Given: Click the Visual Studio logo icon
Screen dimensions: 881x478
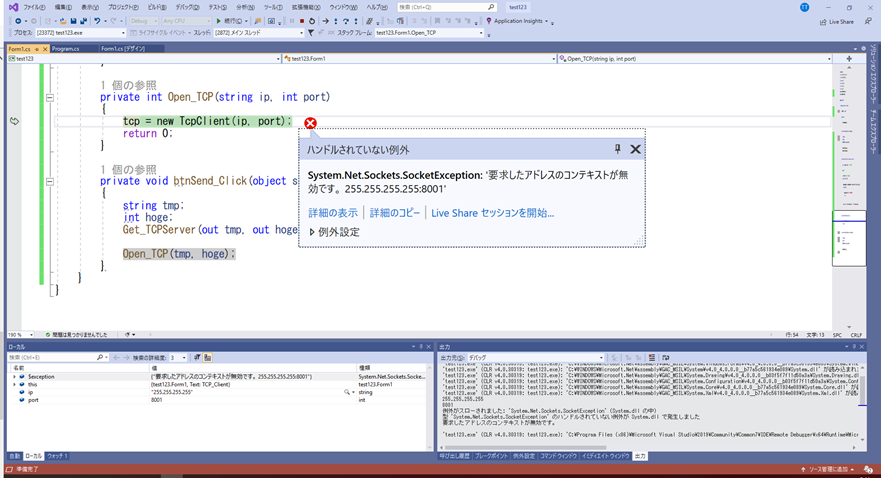Looking at the screenshot, I should [13, 7].
